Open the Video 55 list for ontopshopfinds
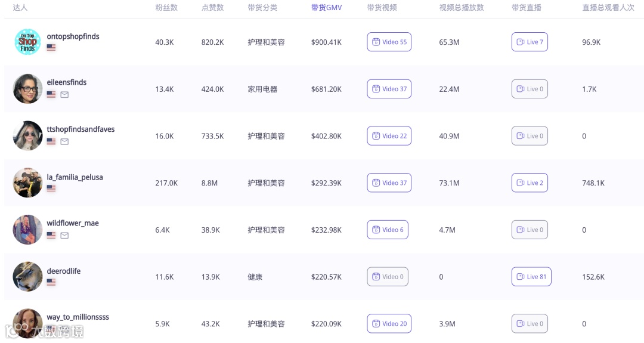This screenshot has width=644, height=343. pyautogui.click(x=389, y=42)
